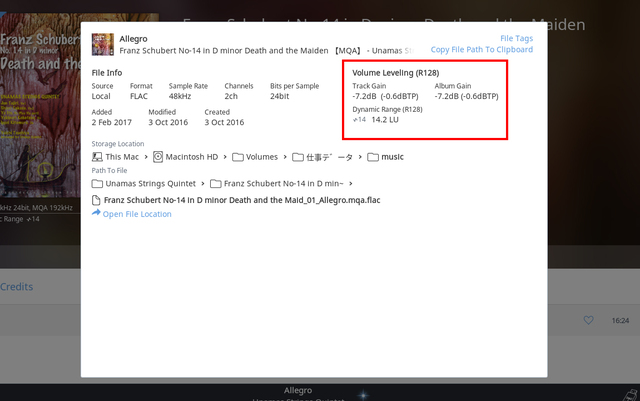The image size is (640, 401).
Task: Click the Allegro track thumbnail in dialog
Action: point(102,43)
